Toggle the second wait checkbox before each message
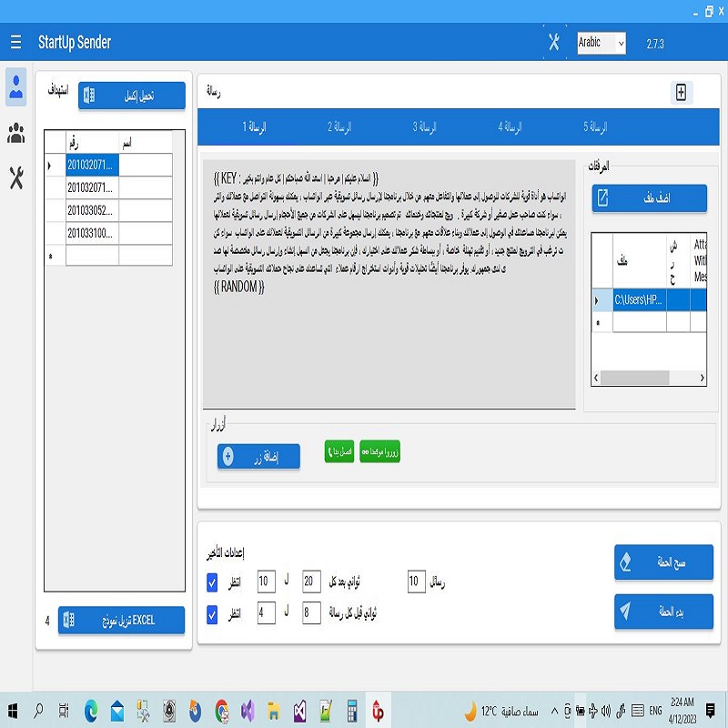The width and height of the screenshot is (728, 728). (212, 614)
